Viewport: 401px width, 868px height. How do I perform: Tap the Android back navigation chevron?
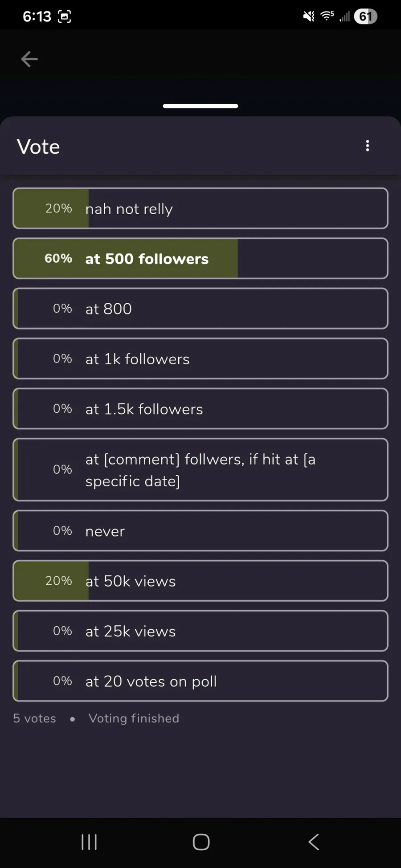(x=314, y=842)
